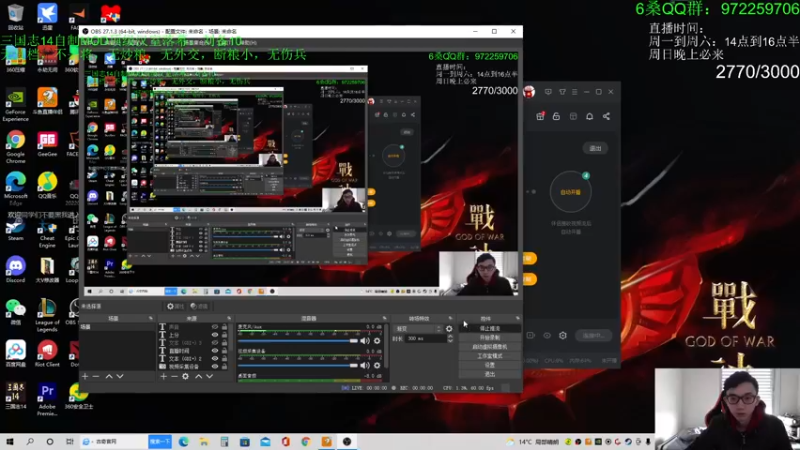
Task: Open Steam desktop shortcut
Action: (15, 230)
